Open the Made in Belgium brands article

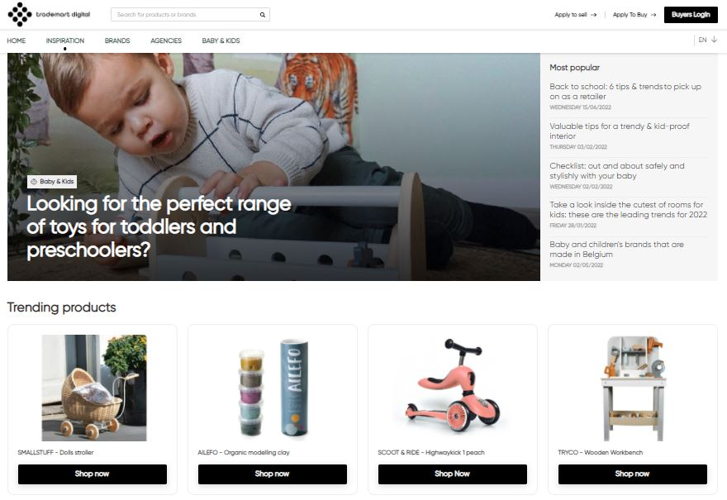coord(617,249)
